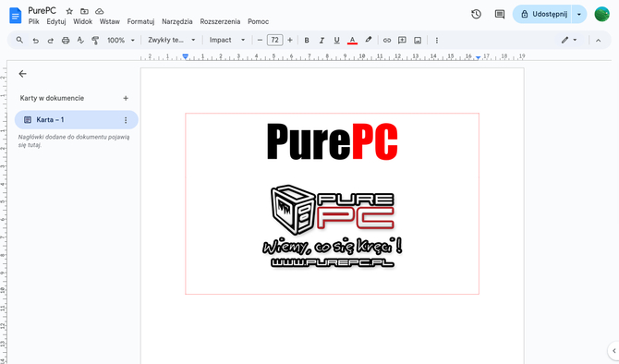Star the PurePC document

[69, 11]
